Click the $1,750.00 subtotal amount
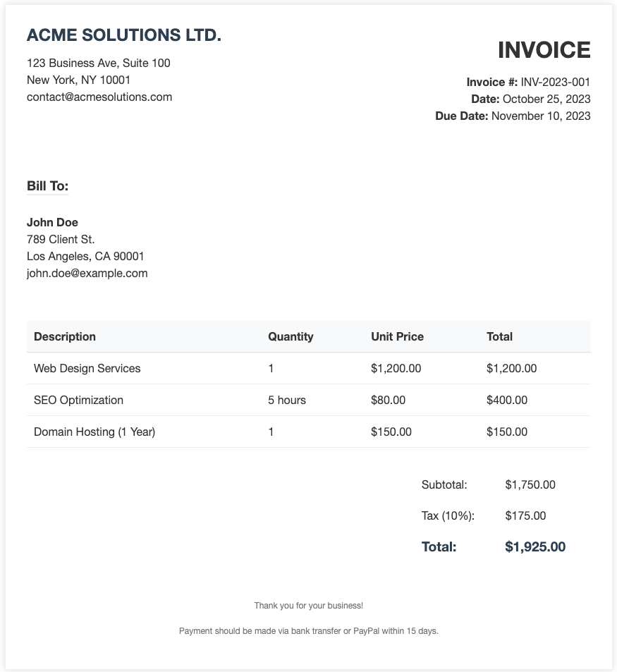The image size is (617, 672). coord(530,485)
